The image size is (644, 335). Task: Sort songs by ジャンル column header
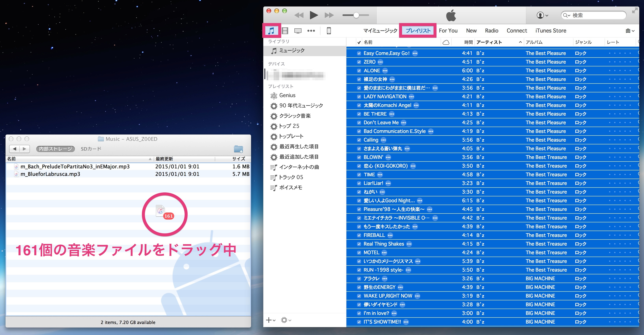pyautogui.click(x=589, y=42)
